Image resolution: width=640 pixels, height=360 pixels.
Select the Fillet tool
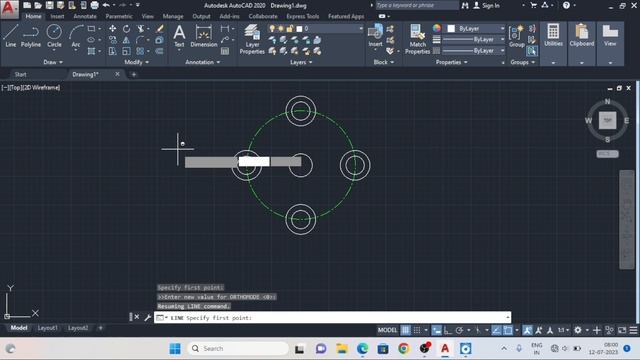(140, 40)
